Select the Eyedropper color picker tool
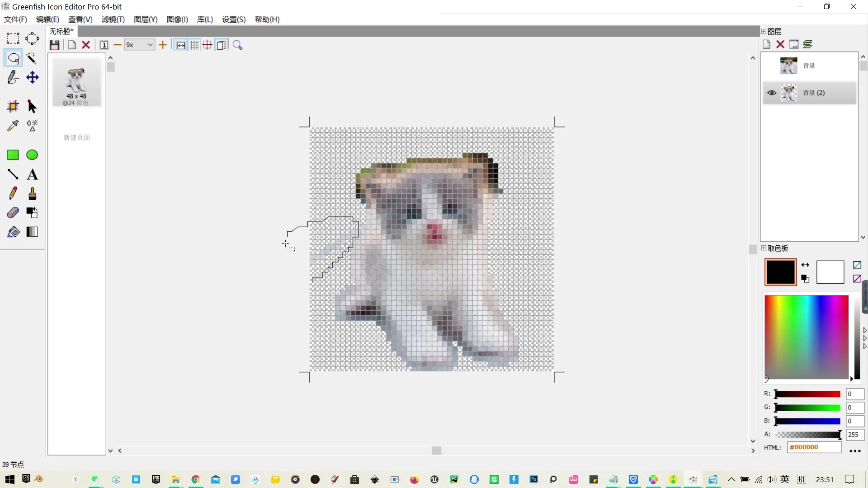 pyautogui.click(x=13, y=126)
